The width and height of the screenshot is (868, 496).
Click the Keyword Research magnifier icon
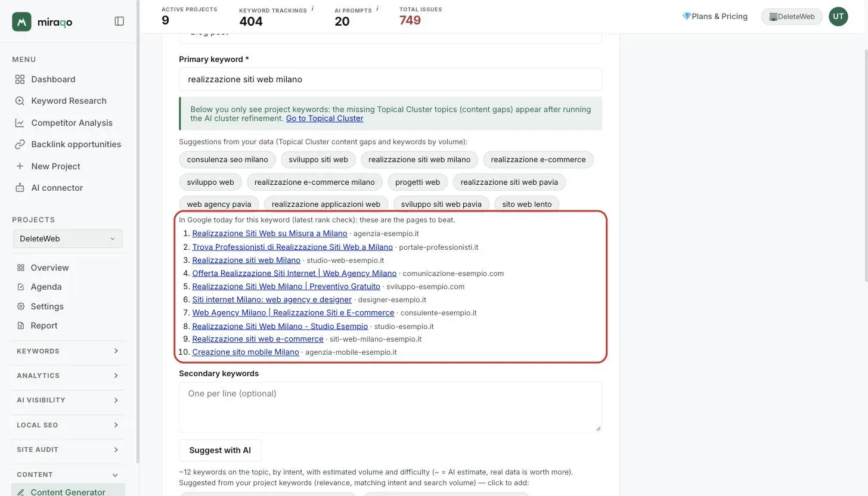tap(20, 101)
